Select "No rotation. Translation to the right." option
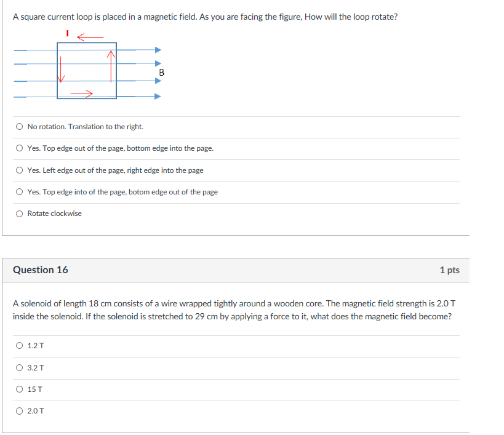This screenshot has width=504, height=435. point(19,126)
